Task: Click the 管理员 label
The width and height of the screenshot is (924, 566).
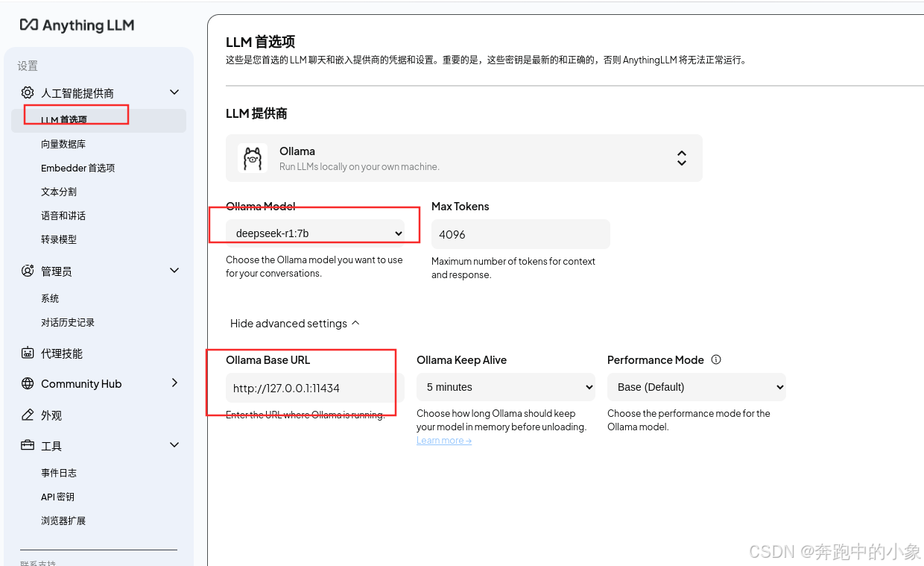Action: (57, 271)
